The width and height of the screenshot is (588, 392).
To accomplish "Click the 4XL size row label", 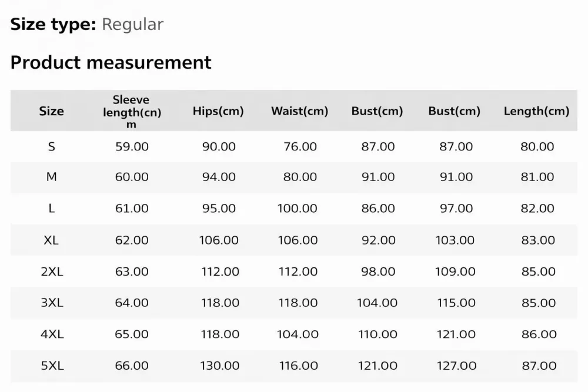I will click(52, 334).
